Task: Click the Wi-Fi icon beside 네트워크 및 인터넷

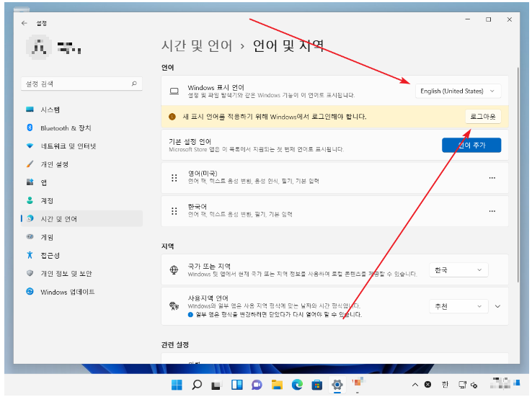Action: [30, 146]
